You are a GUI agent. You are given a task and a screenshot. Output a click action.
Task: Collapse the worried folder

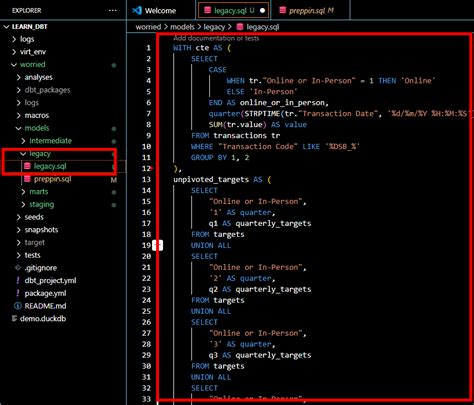14,64
